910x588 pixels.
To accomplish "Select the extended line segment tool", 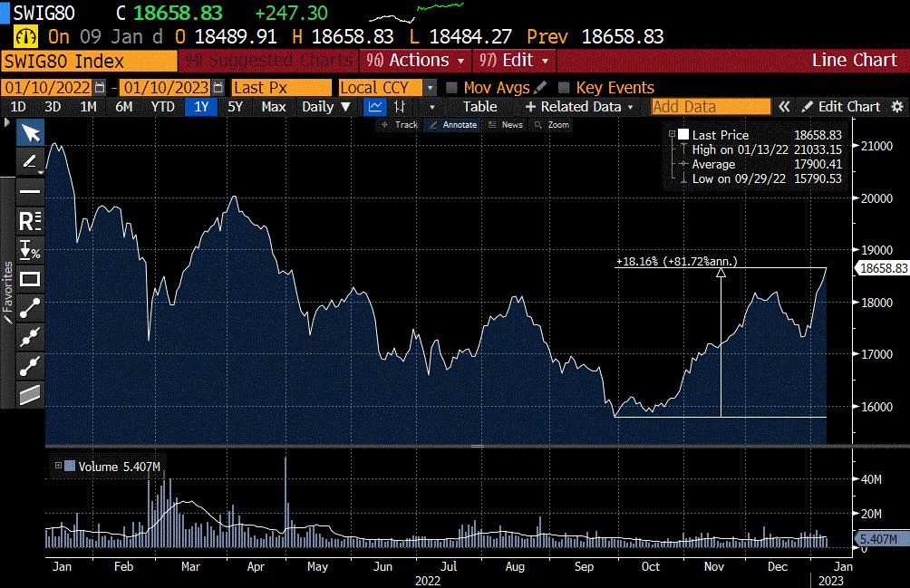I will 30,366.
